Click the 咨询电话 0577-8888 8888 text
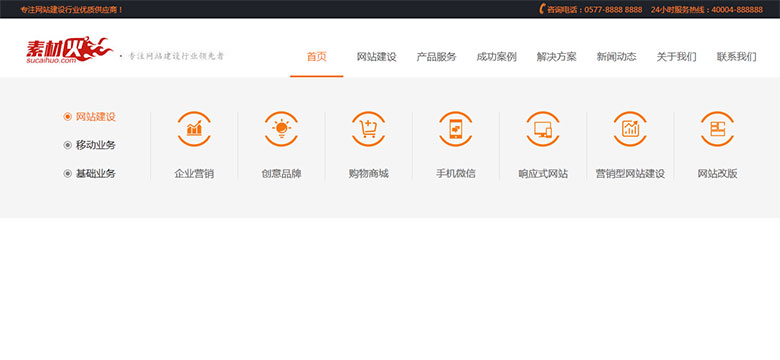Image resolution: width=780 pixels, height=360 pixels. point(594,9)
